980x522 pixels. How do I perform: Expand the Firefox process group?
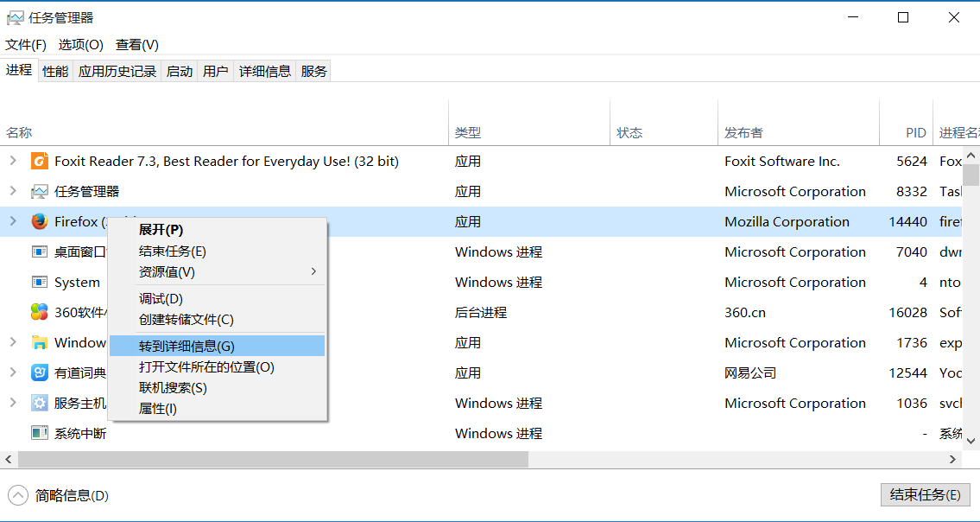12,221
